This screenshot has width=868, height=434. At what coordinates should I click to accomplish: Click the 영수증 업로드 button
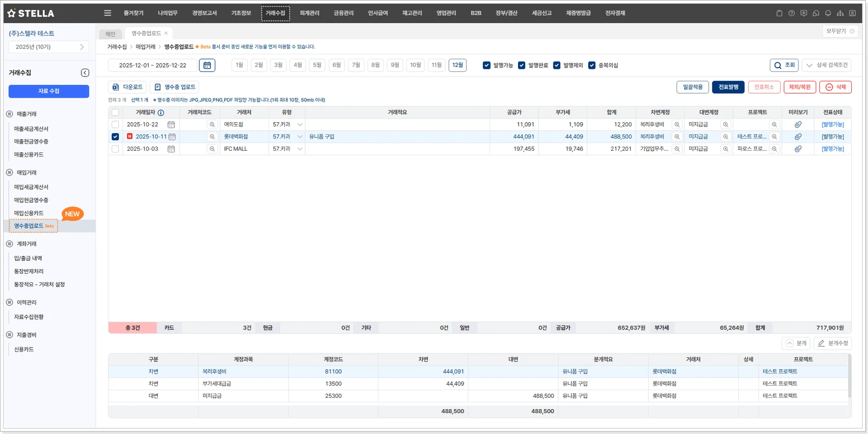tap(175, 87)
